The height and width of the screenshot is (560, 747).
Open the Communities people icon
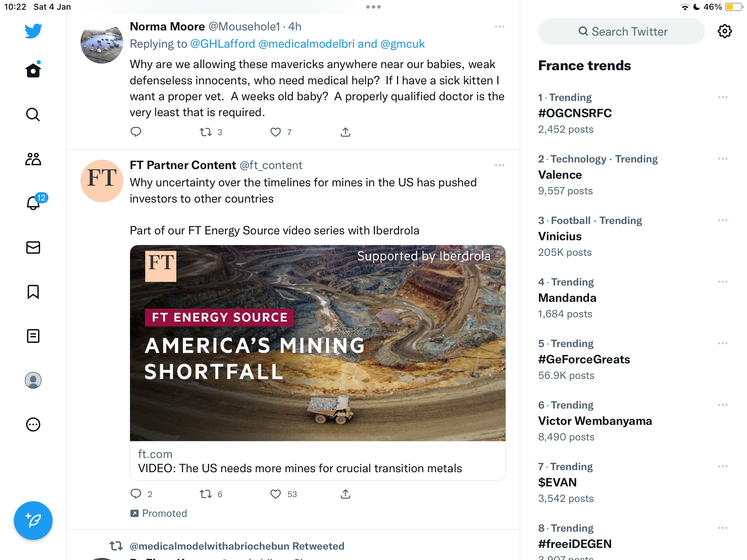click(33, 159)
